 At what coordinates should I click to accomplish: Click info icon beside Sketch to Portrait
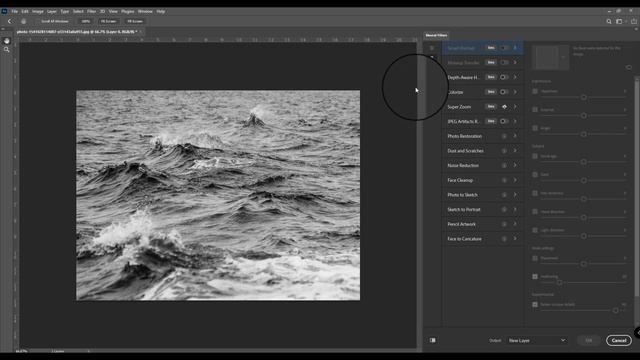tap(504, 209)
